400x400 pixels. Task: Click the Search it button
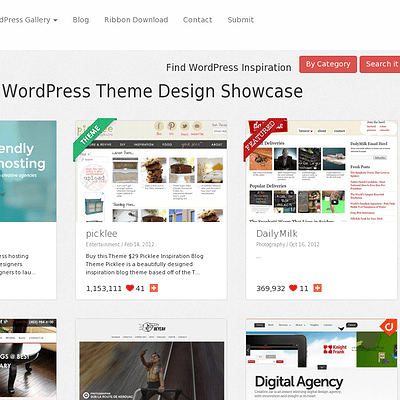380,64
